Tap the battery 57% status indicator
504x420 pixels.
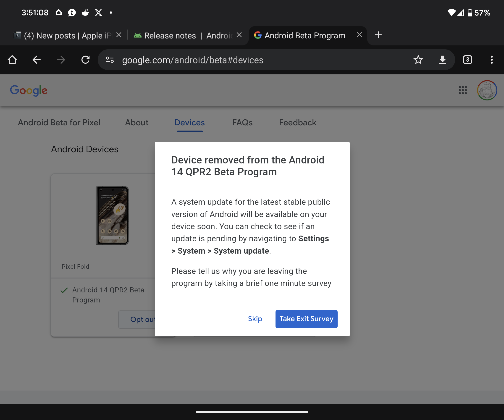(x=479, y=13)
